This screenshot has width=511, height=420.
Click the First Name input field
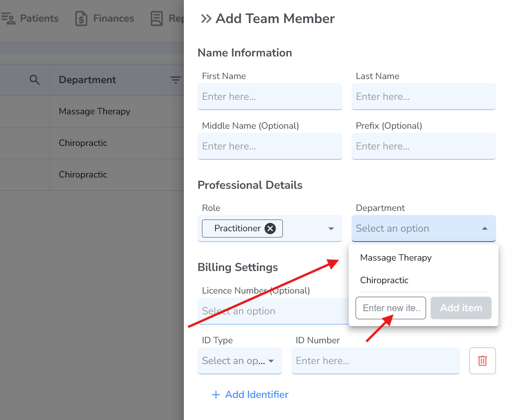pos(270,96)
